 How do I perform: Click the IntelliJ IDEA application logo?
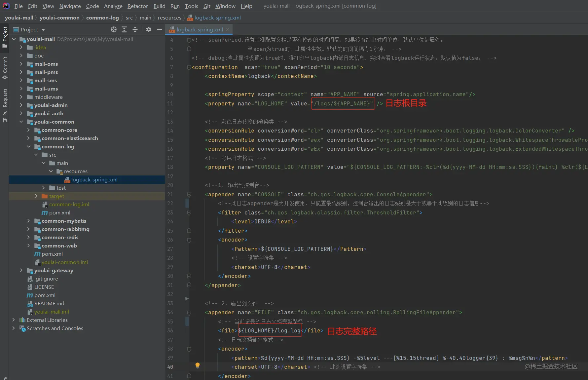6,6
